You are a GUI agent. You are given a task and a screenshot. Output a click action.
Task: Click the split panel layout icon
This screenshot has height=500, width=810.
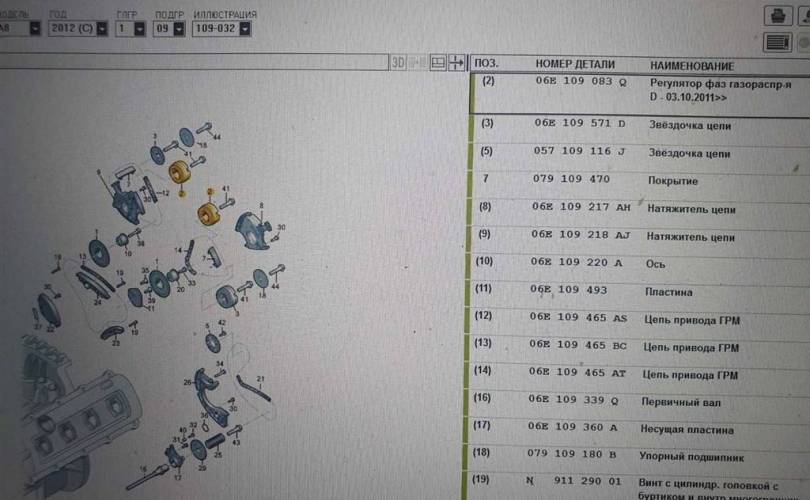pyautogui.click(x=437, y=62)
